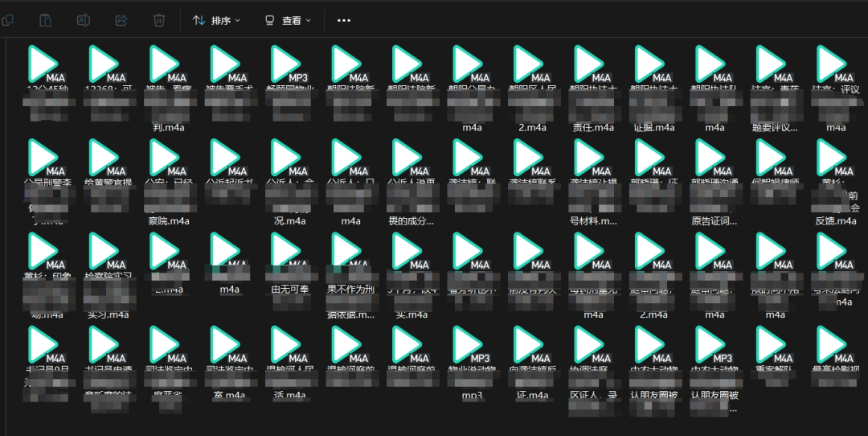Click the chevron arrow beside 排序

click(x=237, y=21)
